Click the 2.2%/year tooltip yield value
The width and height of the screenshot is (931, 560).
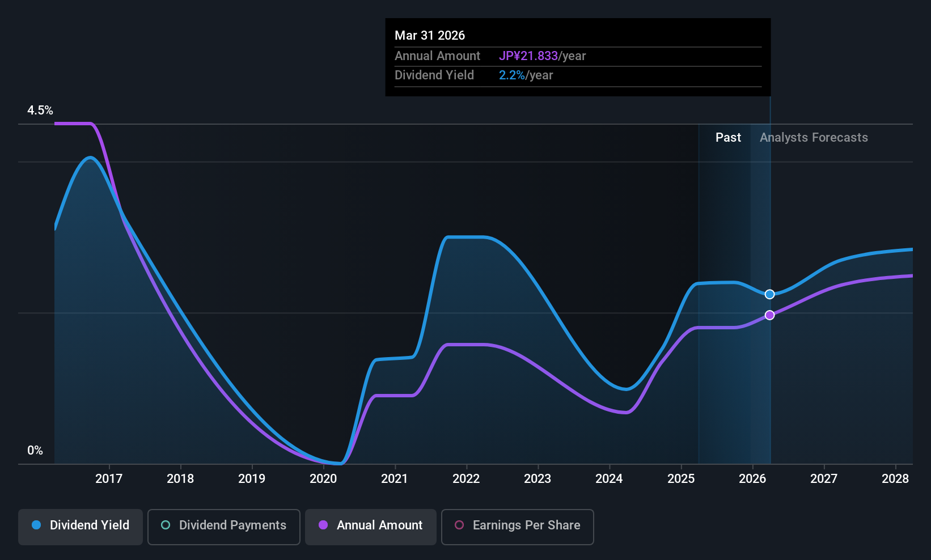pos(526,75)
